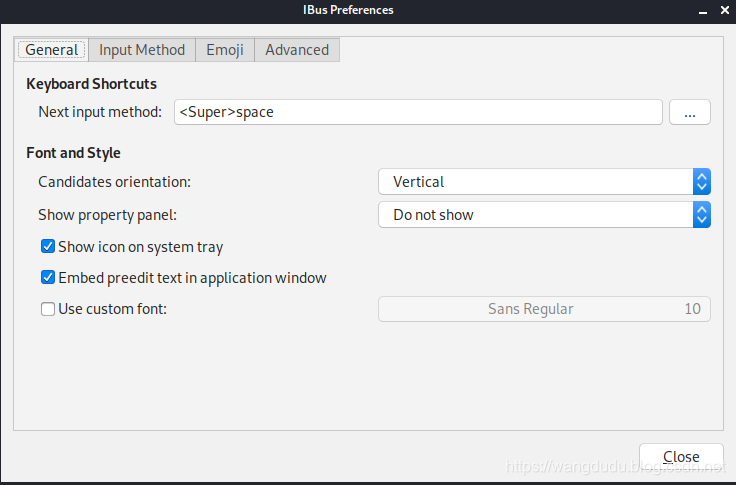
Task: Click the Sans Regular 10 font button
Action: (544, 309)
